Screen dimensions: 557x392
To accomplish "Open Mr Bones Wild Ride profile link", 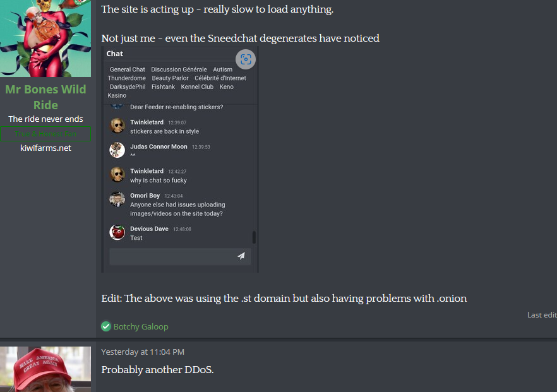I will click(x=45, y=97).
